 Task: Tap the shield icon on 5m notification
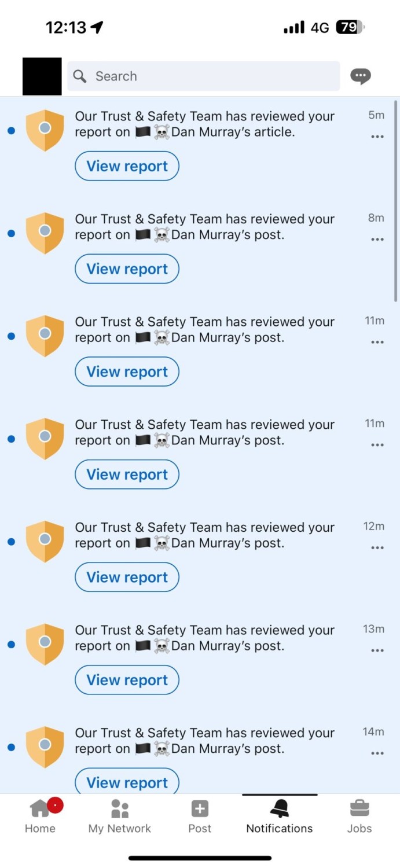click(45, 130)
